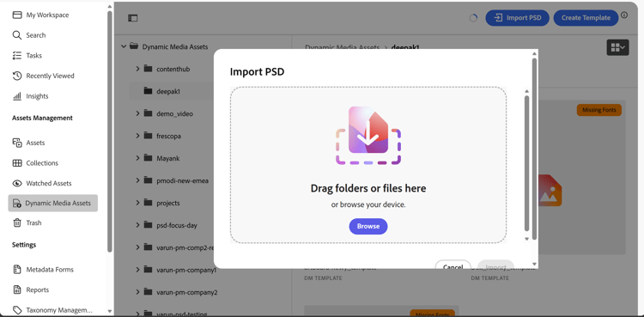Click the drop zone's inner scrollbar
Screen dimensions: 644x317
coord(527,163)
